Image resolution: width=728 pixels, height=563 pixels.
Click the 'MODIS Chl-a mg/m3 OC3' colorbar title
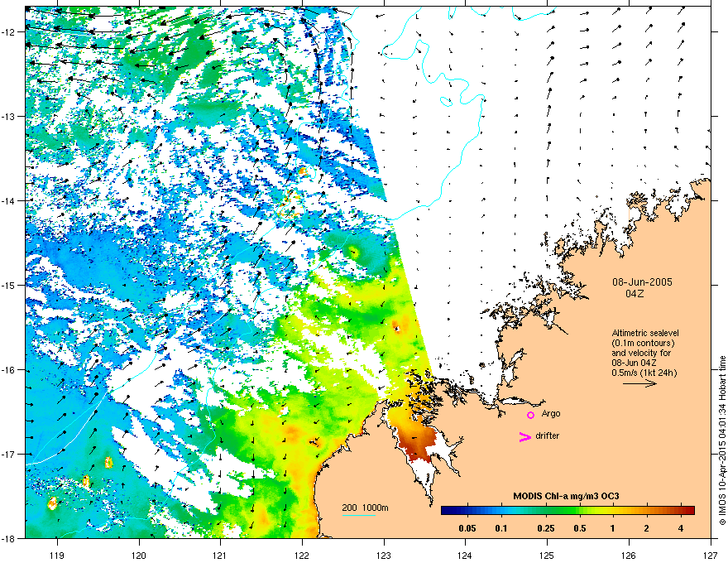click(566, 496)
